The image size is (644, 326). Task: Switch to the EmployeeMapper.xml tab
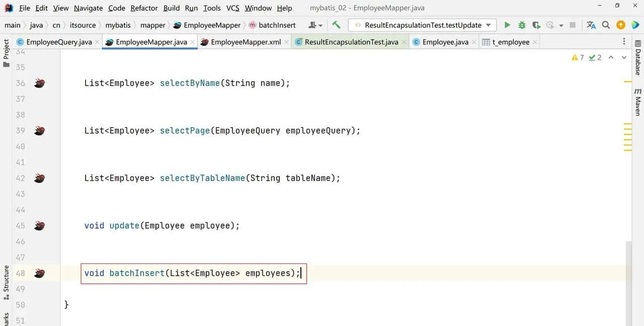pos(245,42)
